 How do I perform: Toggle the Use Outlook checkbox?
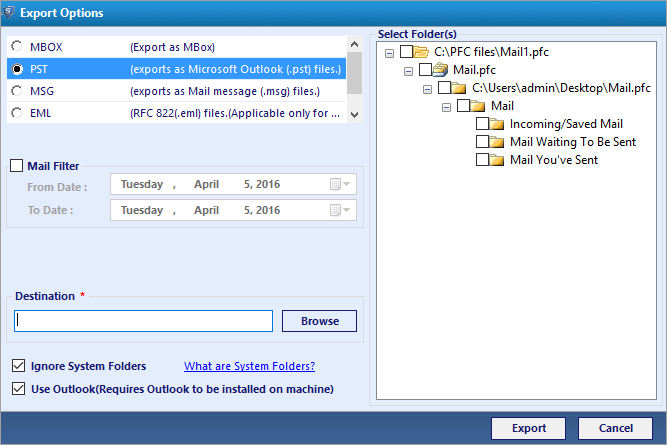pyautogui.click(x=18, y=388)
